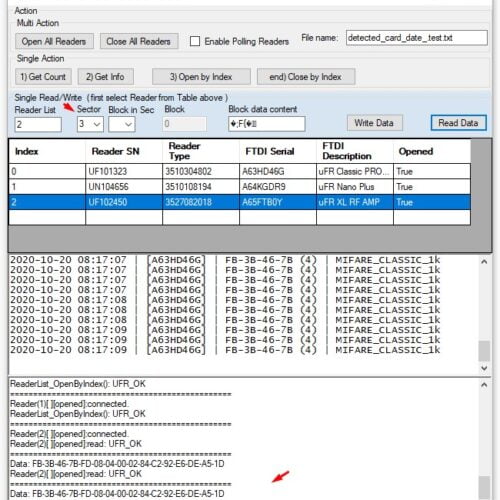Click the Open All Readers button
This screenshot has width=500, height=500.
click(54, 41)
